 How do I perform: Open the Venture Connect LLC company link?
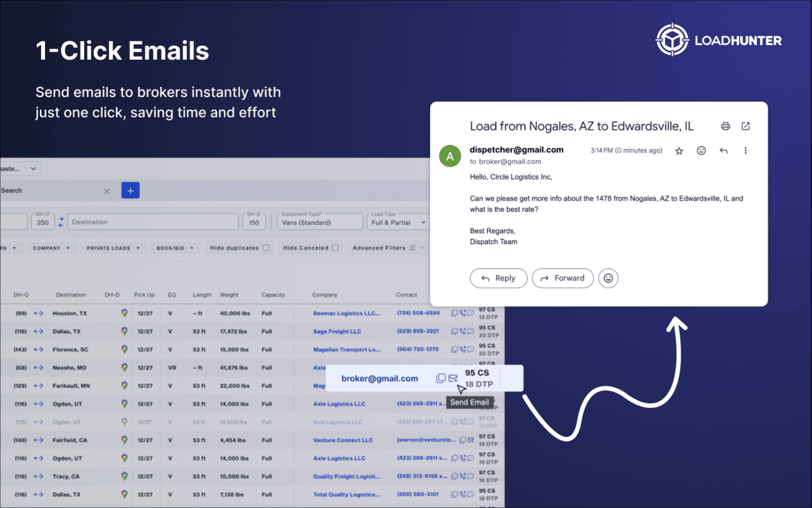[x=343, y=440]
